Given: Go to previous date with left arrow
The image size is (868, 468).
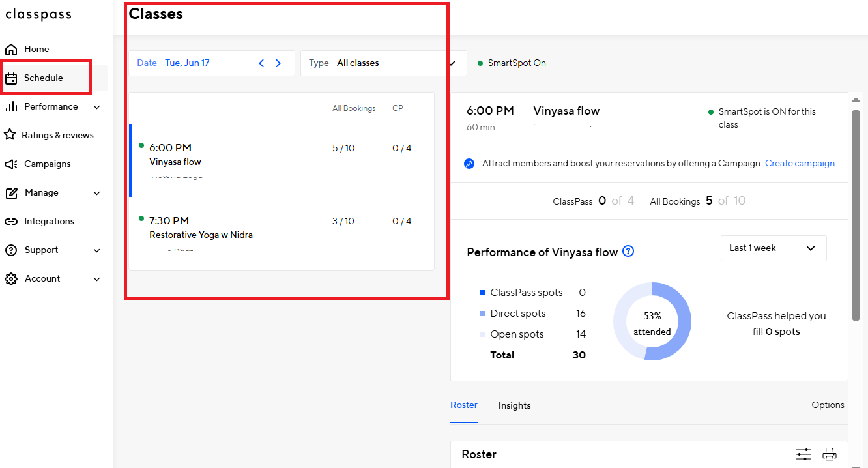Looking at the screenshot, I should 262,63.
